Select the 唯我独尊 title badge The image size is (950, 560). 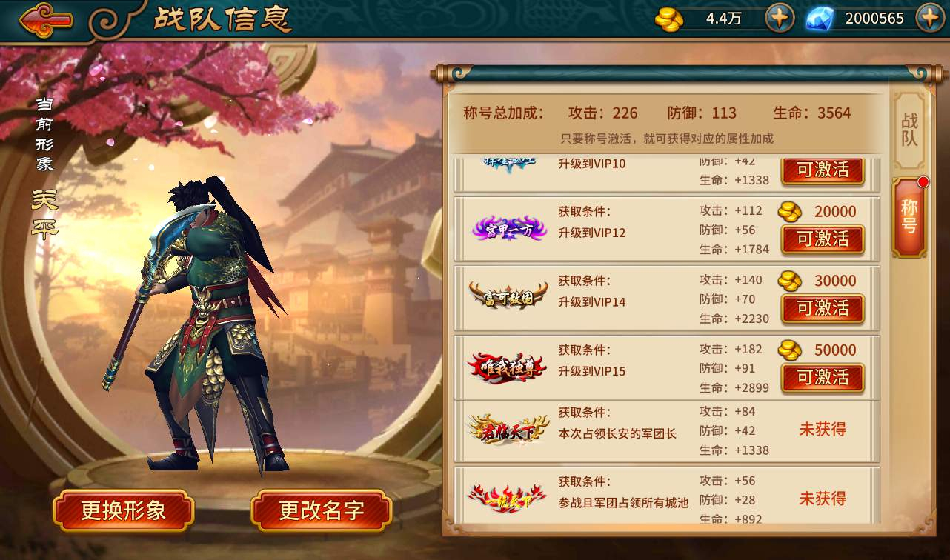(x=508, y=367)
